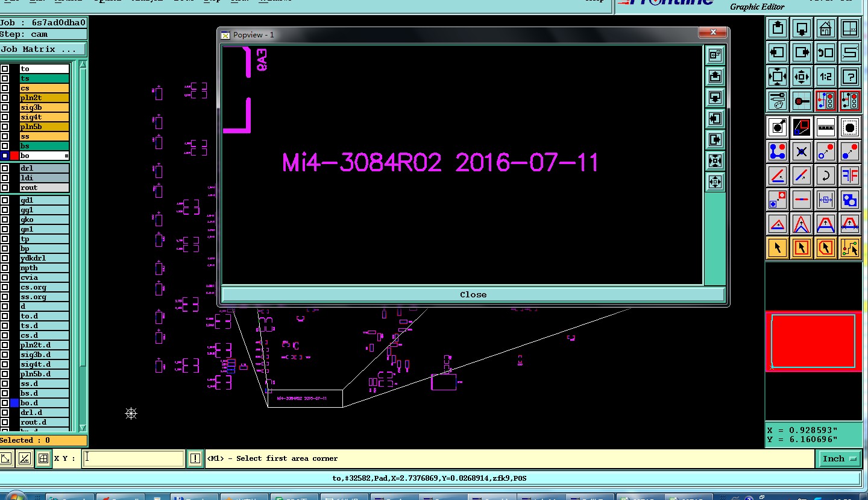868x500 pixels.
Task: Open the wrench and palette settings icon
Action: (x=778, y=101)
